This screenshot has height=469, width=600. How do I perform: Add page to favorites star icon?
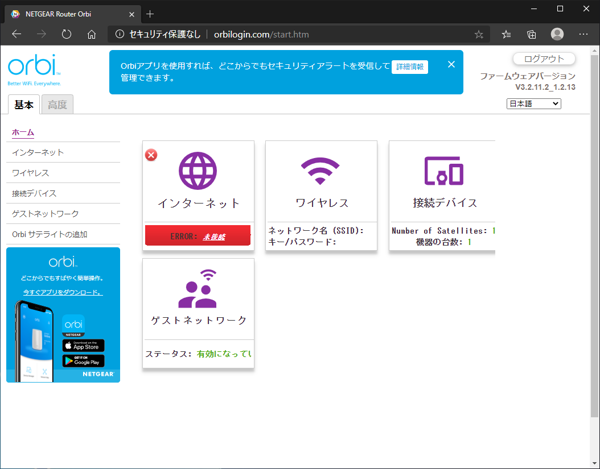(479, 34)
